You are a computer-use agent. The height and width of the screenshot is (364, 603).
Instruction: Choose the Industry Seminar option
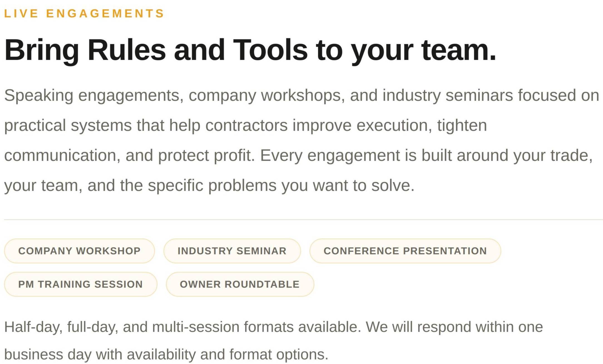point(232,251)
